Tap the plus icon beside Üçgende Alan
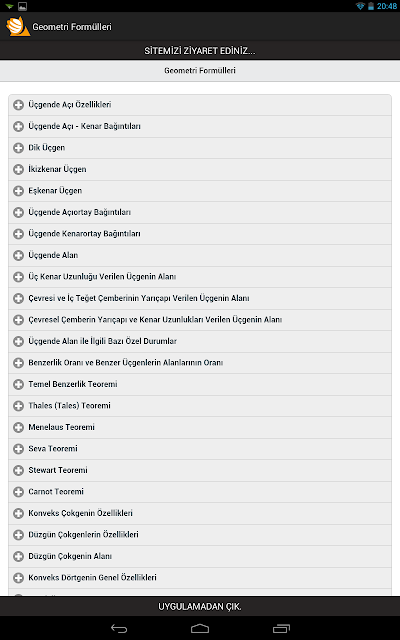The width and height of the screenshot is (400, 640). point(18,255)
